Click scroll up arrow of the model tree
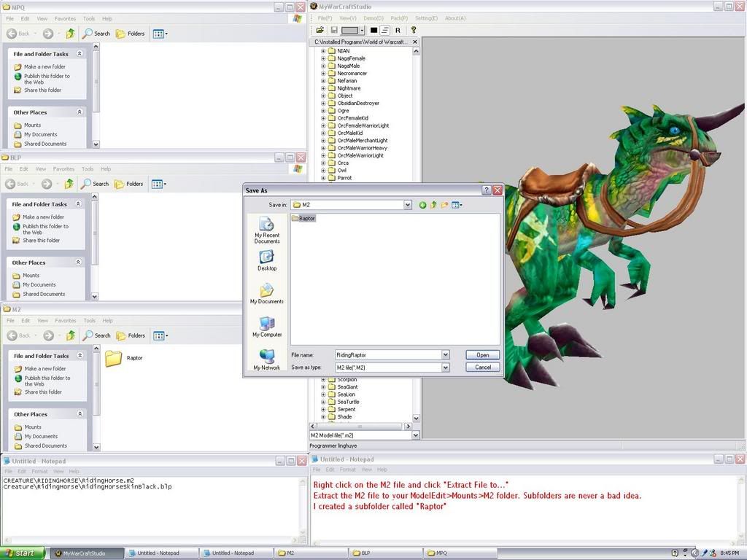Image resolution: width=747 pixels, height=560 pixels. 416,51
